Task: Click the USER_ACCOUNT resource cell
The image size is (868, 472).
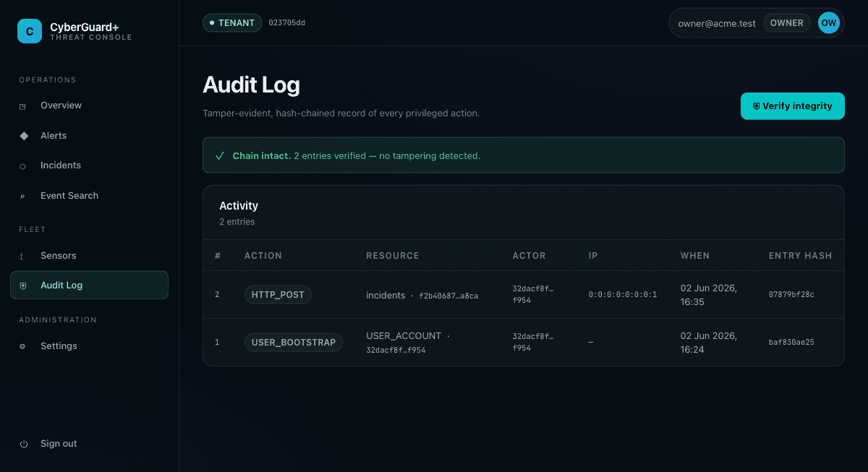Action: coord(408,343)
